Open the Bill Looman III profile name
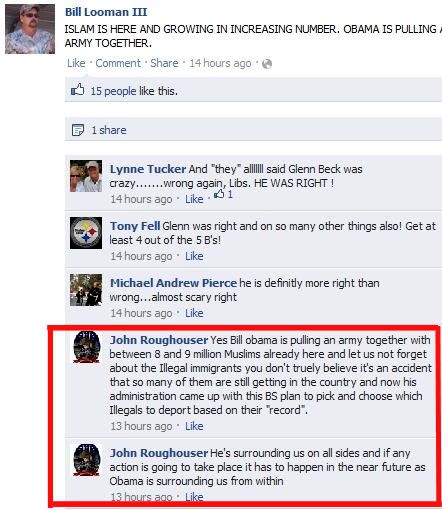The image size is (442, 510). click(106, 12)
